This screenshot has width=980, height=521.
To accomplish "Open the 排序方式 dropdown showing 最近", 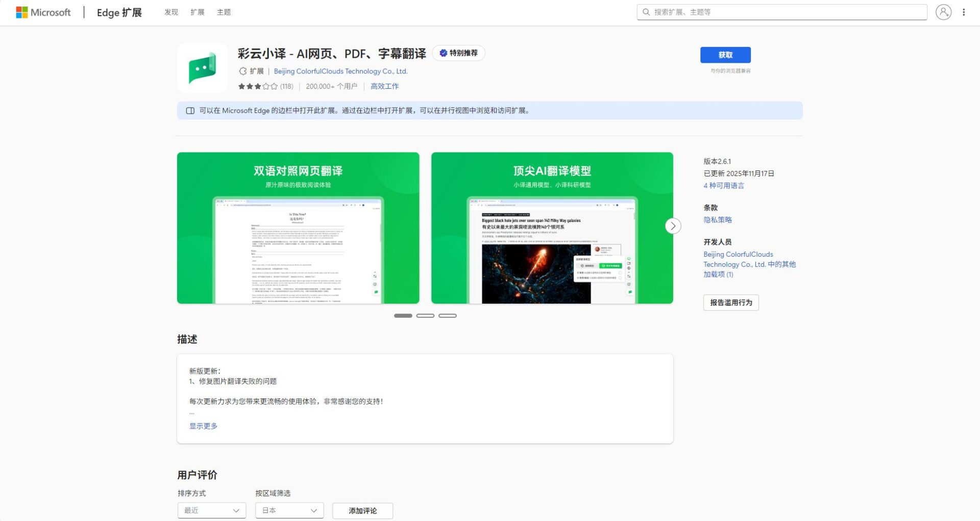I will [211, 510].
